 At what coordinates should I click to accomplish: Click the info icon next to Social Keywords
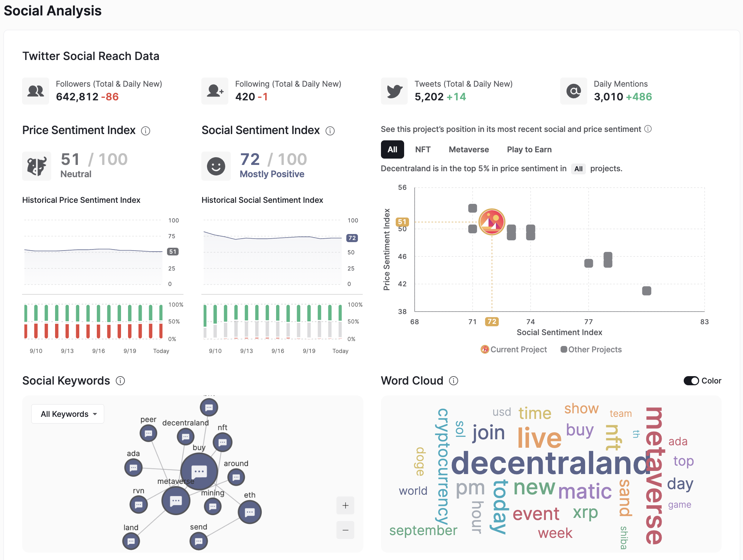pyautogui.click(x=120, y=381)
